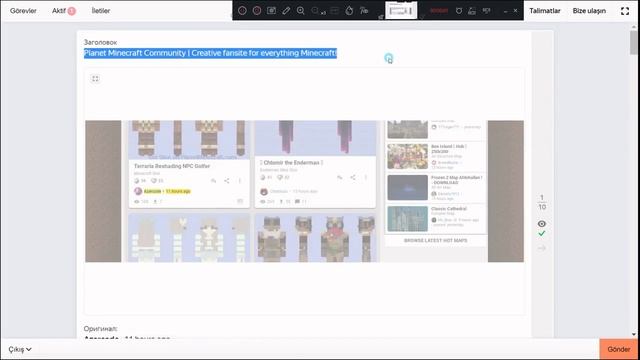The height and width of the screenshot is (360, 640).
Task: Click the second red circle stop icon in dark toolbar
Action: click(257, 11)
